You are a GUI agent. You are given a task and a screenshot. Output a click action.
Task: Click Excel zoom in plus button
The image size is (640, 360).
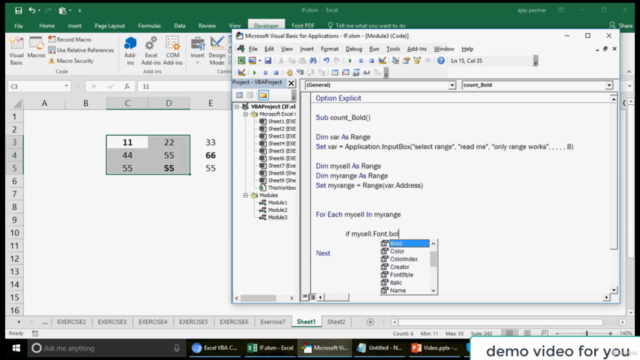(611, 333)
